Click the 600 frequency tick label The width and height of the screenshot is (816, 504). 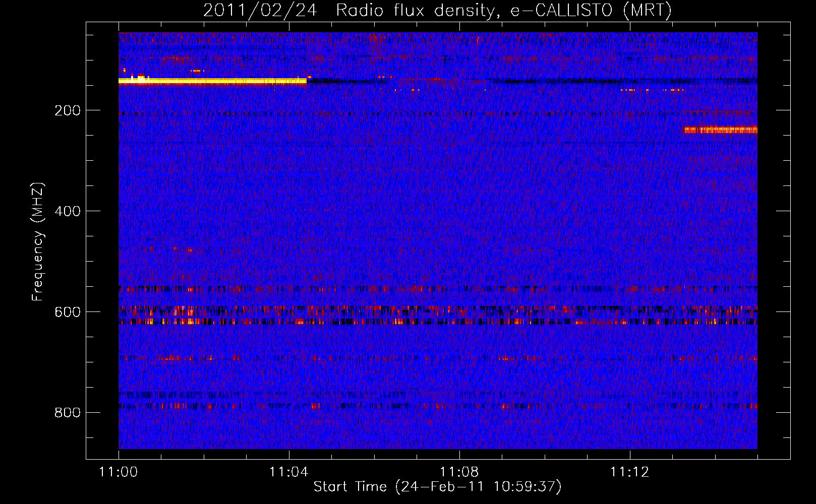[x=68, y=312]
